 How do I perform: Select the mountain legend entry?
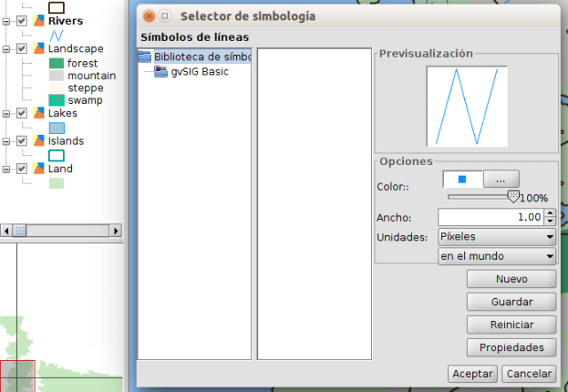coord(91,75)
